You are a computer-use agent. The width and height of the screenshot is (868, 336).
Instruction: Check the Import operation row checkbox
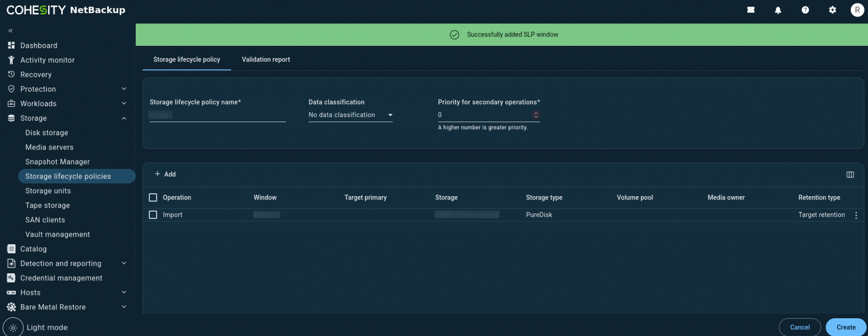click(x=153, y=215)
